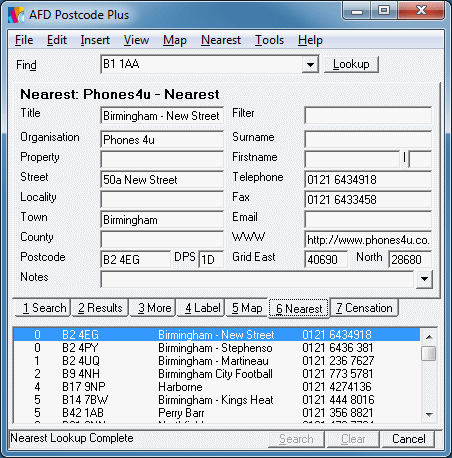
Task: Select the B17 9NP Harborne row
Action: point(217,387)
